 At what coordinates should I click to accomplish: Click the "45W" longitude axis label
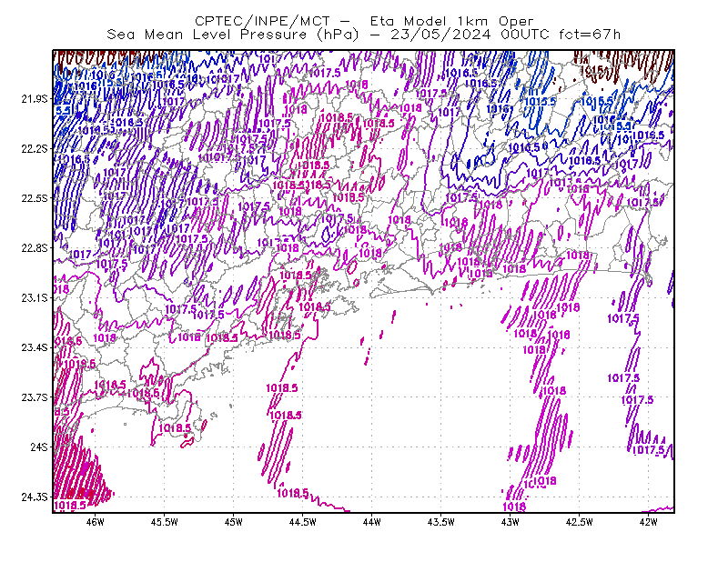click(234, 522)
